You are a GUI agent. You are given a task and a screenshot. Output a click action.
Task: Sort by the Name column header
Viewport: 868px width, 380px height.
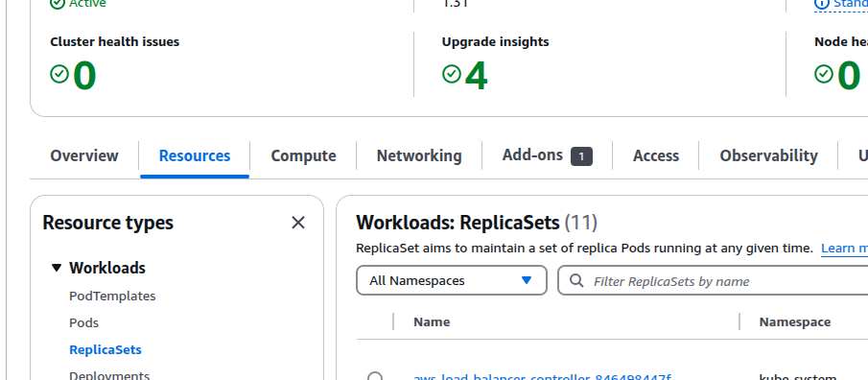coord(432,321)
